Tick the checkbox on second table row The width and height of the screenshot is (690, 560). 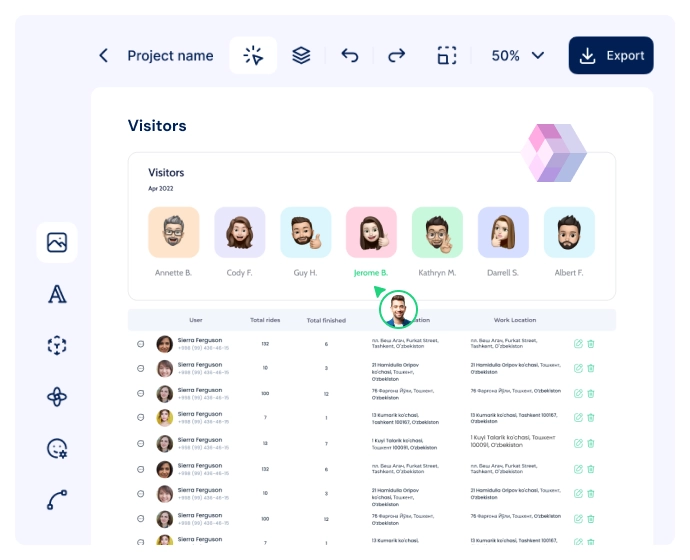tap(141, 368)
